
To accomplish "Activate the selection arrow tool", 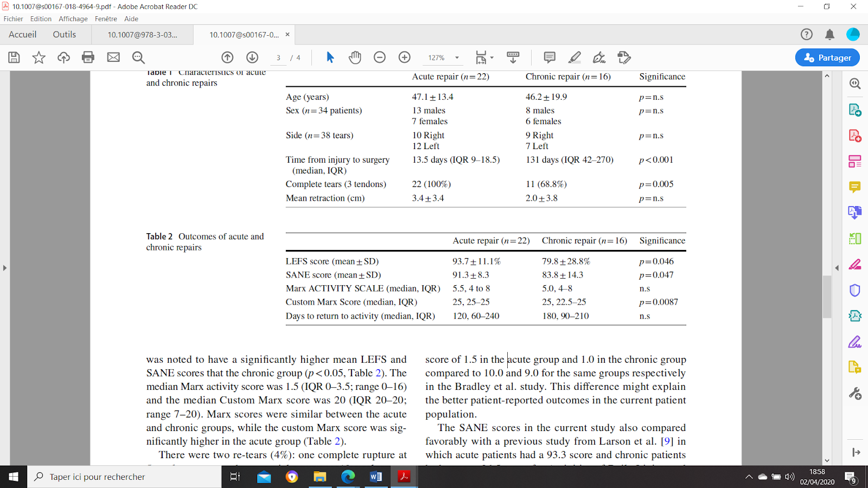I will tap(330, 57).
